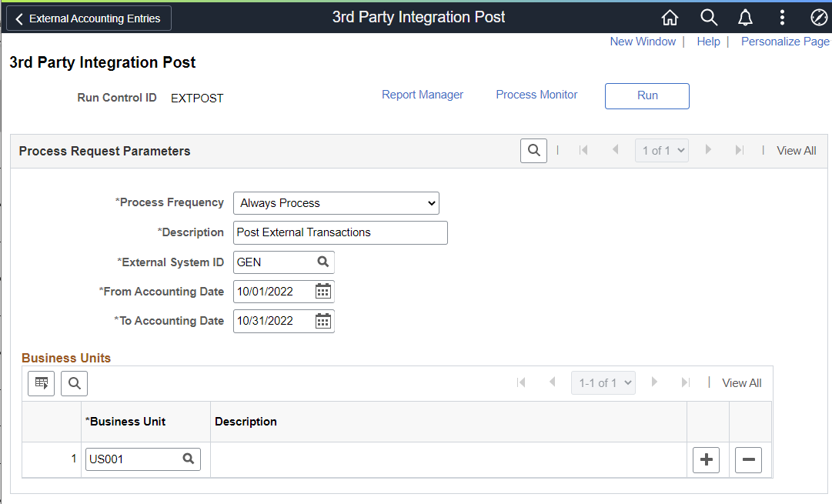The height and width of the screenshot is (504, 832).
Task: Add a new Business Unit row
Action: click(706, 459)
